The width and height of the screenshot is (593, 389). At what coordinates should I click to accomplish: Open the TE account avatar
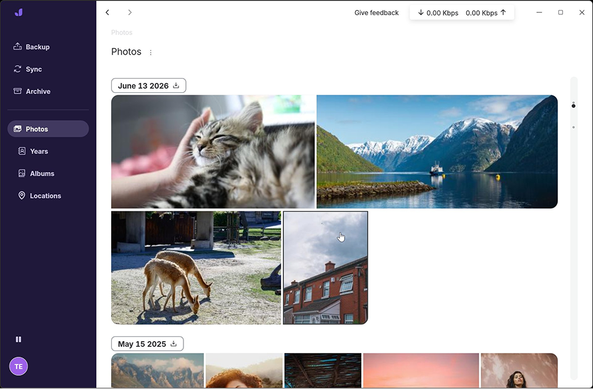19,366
